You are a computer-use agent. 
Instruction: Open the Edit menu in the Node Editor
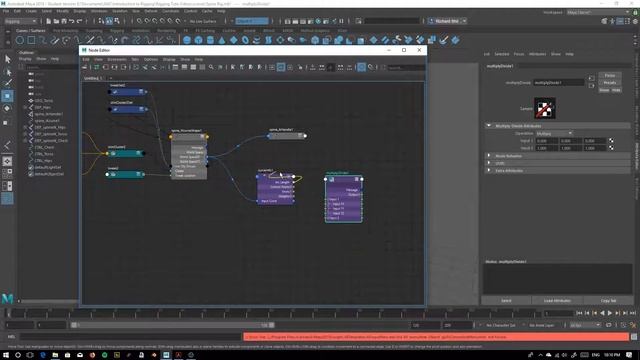tap(86, 59)
